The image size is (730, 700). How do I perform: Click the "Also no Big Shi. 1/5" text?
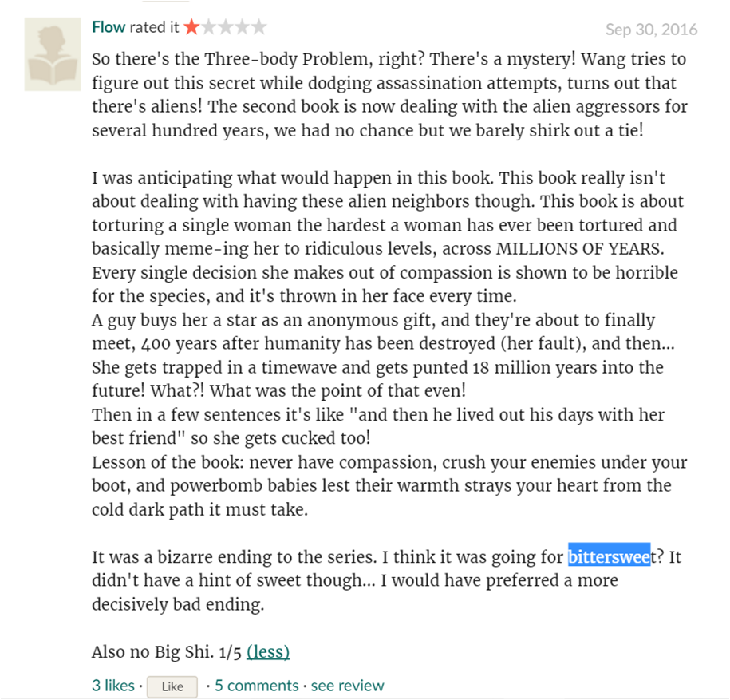click(x=166, y=652)
